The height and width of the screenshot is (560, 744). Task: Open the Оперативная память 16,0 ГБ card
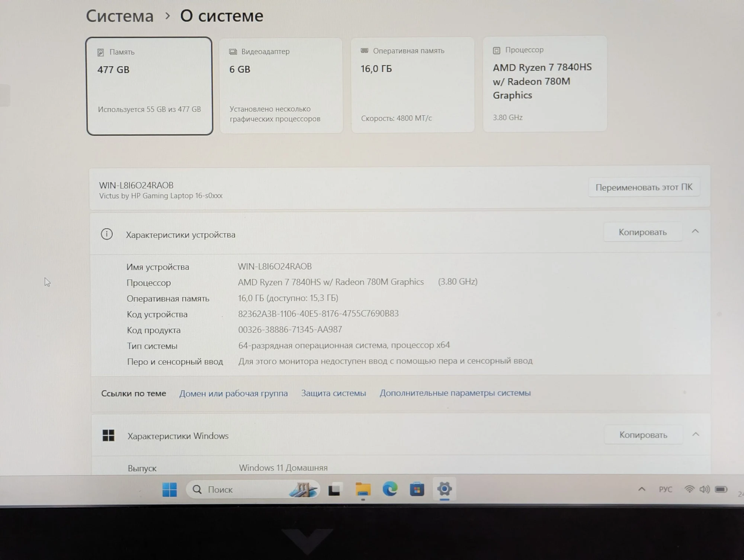413,84
